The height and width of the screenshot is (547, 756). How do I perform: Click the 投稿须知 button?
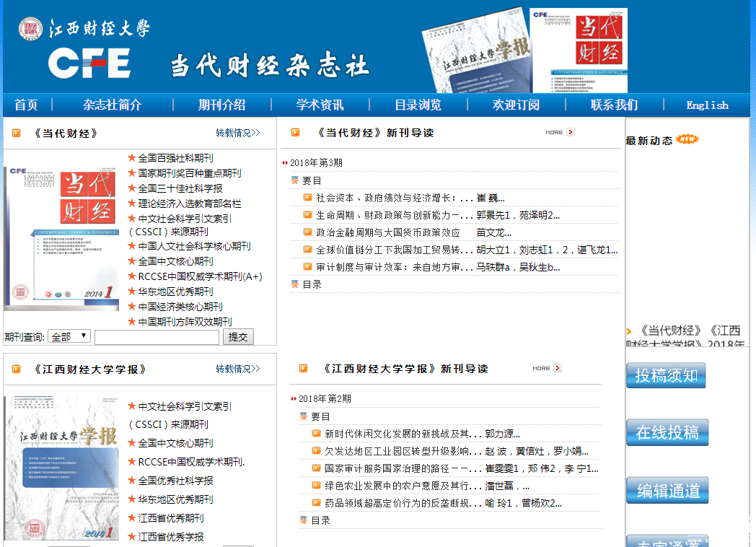point(666,375)
